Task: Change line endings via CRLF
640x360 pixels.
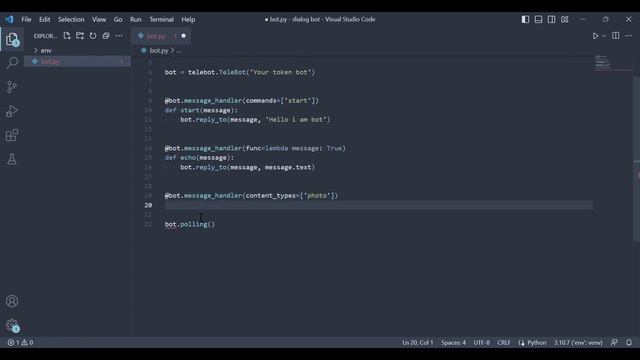Action: [x=504, y=342]
